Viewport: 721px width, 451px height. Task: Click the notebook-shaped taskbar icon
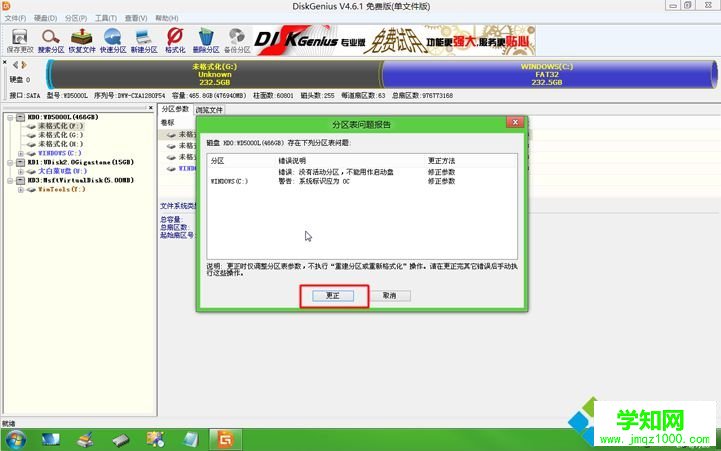tap(190, 440)
